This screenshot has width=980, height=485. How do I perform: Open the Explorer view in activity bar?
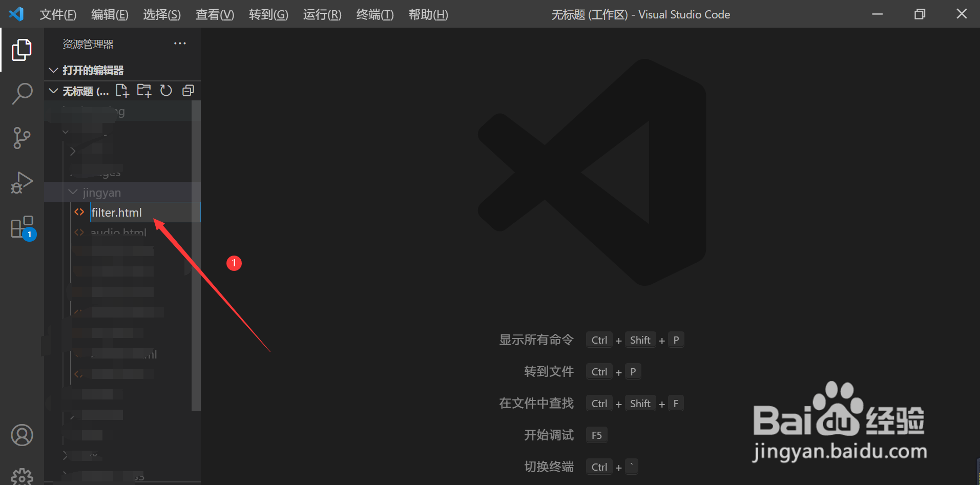coord(22,50)
